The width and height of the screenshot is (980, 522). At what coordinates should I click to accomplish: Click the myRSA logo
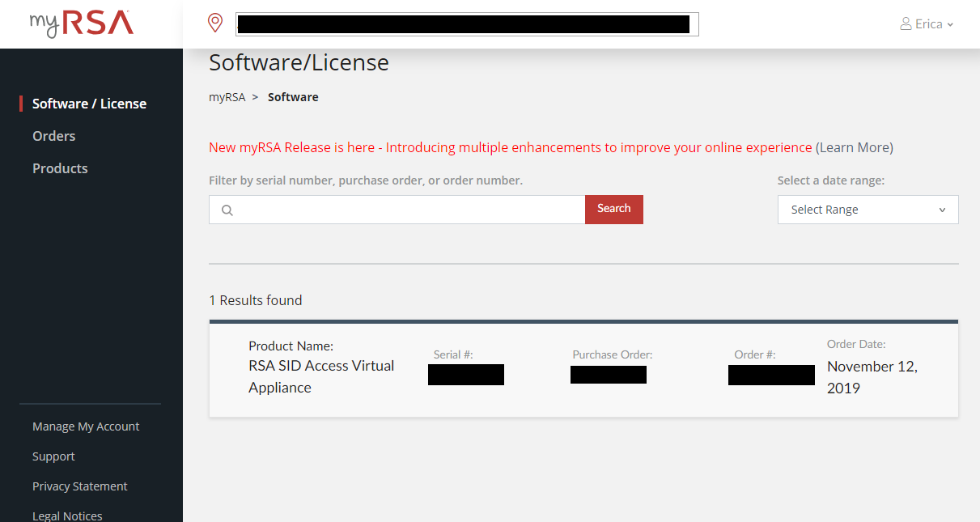coord(81,23)
